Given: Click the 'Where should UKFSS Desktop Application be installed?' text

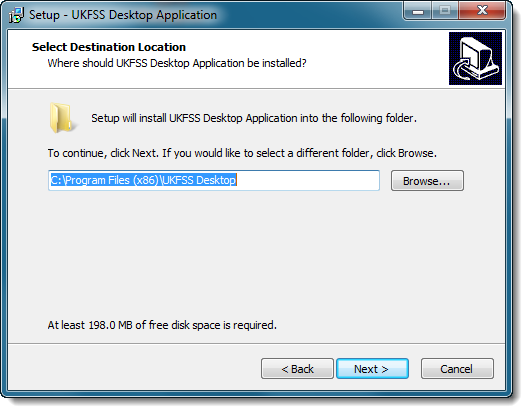Looking at the screenshot, I should (x=177, y=63).
